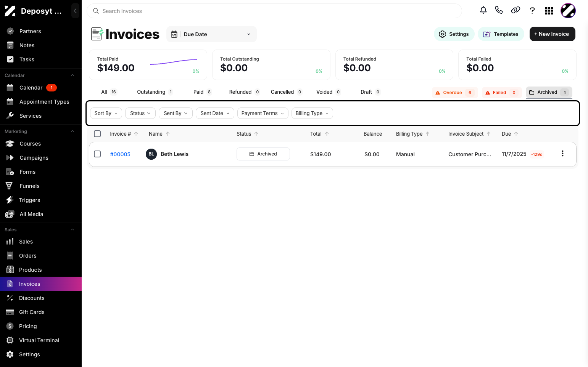Image resolution: width=588 pixels, height=367 pixels.
Task: Open Products in the sidebar
Action: point(41,270)
